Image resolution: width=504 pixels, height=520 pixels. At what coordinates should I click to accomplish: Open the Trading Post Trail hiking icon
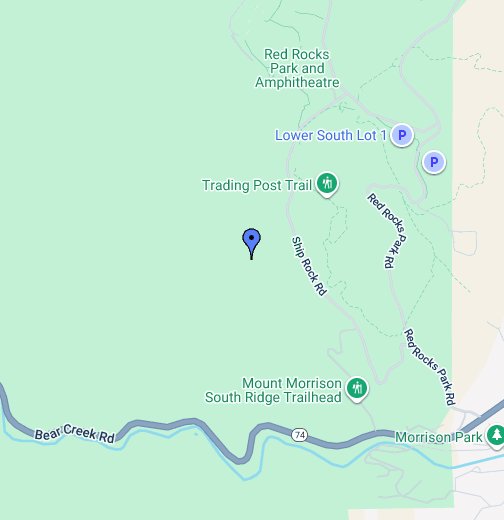(327, 184)
